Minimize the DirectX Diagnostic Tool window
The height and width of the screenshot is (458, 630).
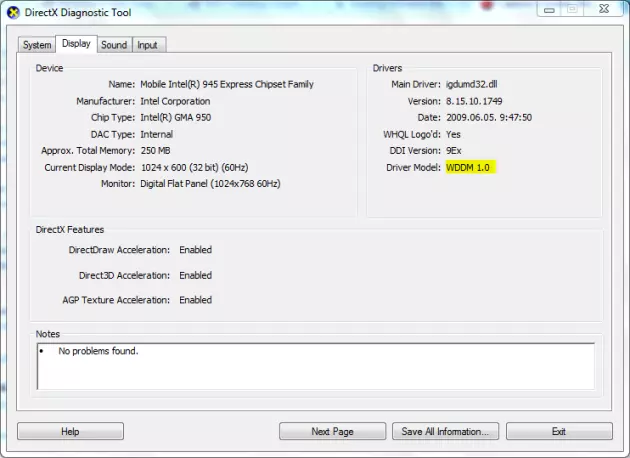click(549, 9)
